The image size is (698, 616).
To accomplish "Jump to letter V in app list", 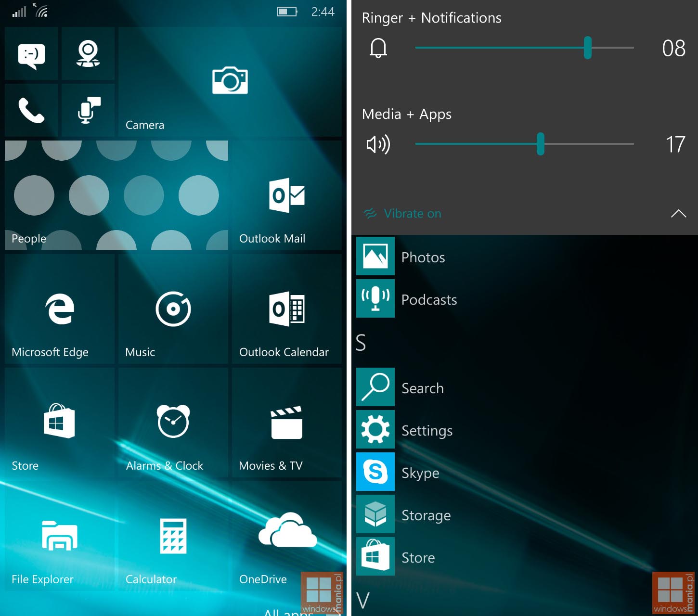I will [363, 601].
